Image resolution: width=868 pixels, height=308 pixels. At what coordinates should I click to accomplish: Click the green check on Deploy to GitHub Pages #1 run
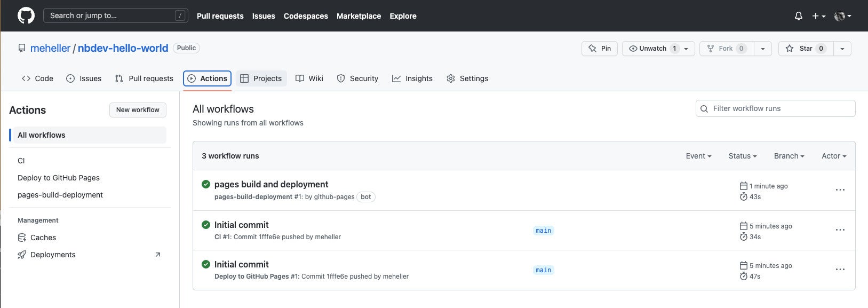206,264
